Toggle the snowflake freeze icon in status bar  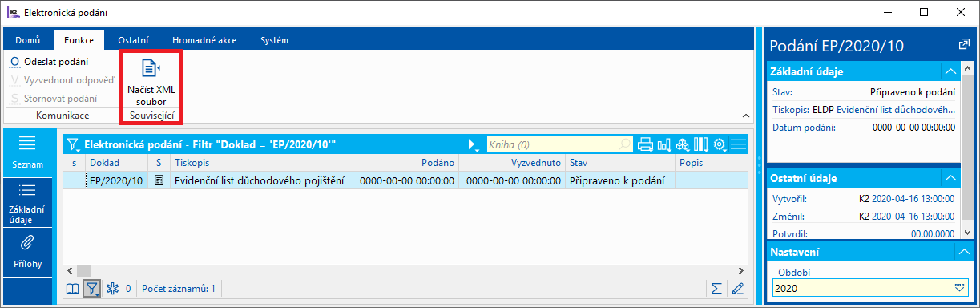coord(112,288)
